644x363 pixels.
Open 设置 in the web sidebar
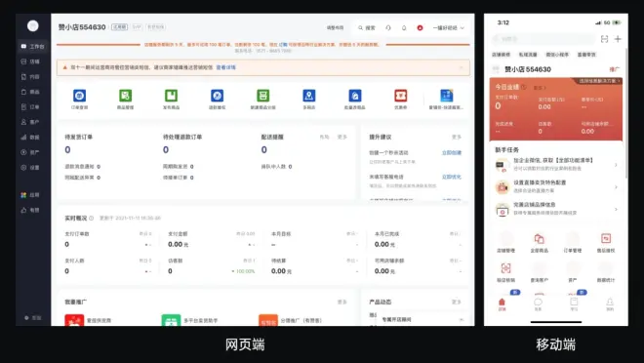31,168
